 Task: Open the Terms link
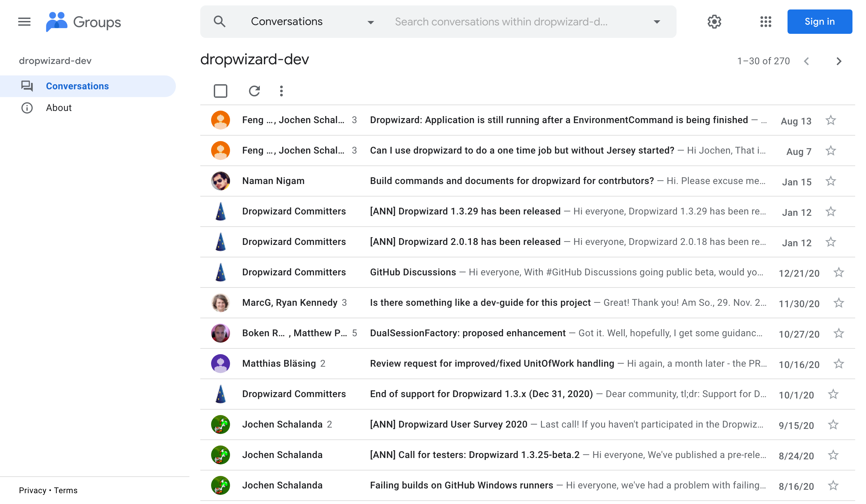tap(66, 490)
